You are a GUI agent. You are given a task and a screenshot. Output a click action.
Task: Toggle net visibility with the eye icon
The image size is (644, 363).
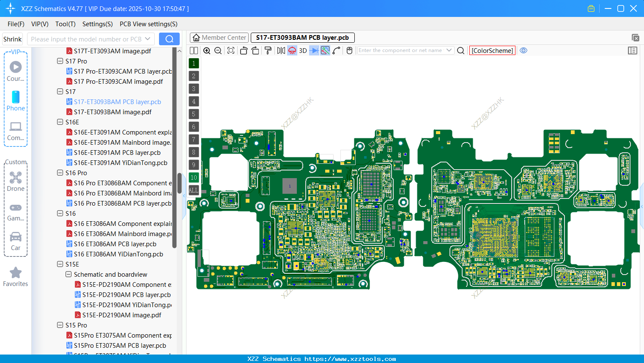(x=523, y=50)
